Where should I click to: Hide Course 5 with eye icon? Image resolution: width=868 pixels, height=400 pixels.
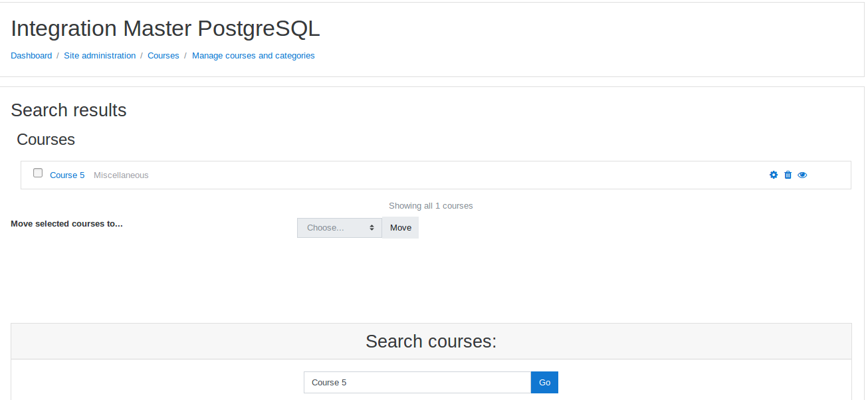[x=802, y=175]
